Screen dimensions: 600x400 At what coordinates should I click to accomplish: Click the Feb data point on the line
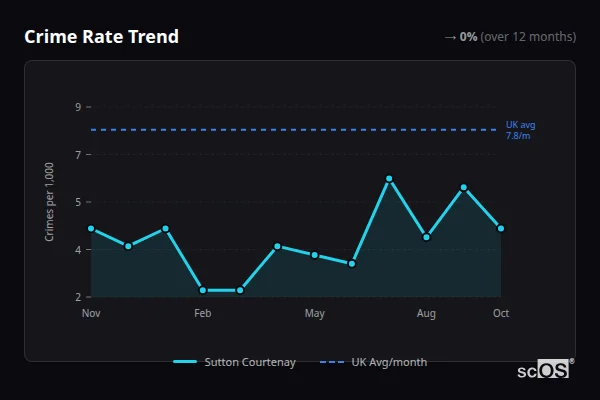(x=203, y=290)
